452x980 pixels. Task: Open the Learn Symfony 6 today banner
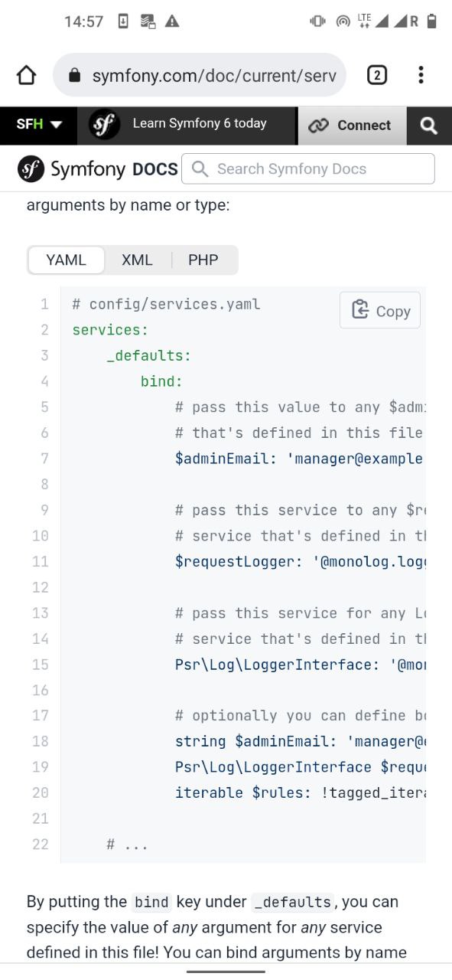point(200,123)
